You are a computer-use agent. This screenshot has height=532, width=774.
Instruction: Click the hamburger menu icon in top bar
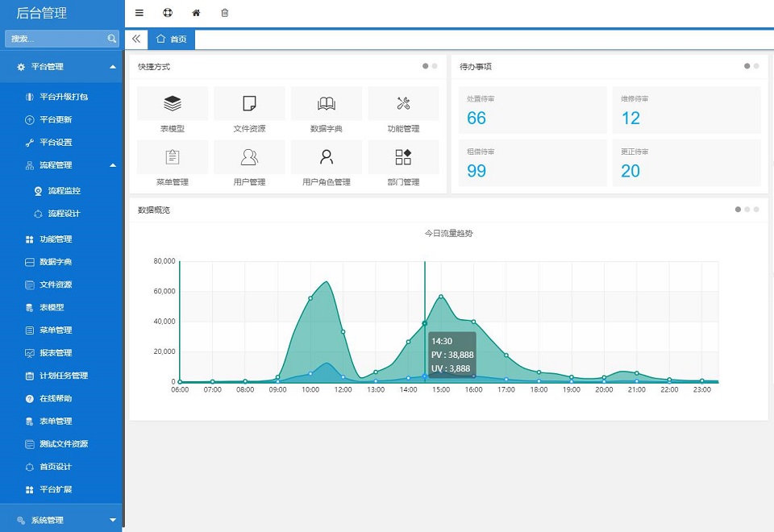(139, 13)
